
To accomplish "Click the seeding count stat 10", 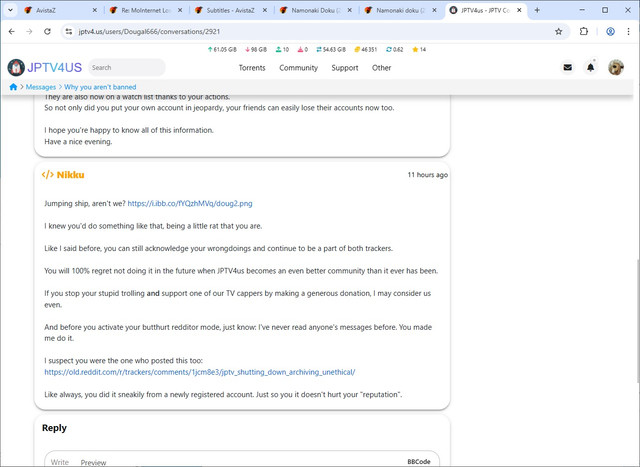I will click(282, 49).
